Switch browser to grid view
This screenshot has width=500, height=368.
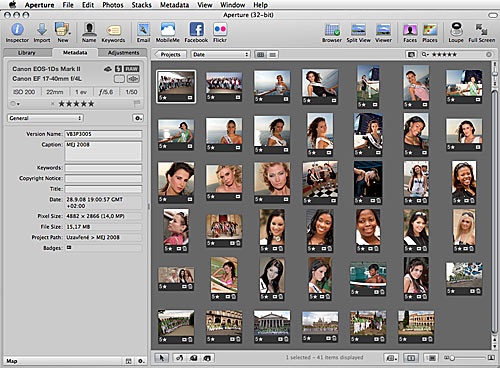pyautogui.click(x=261, y=54)
